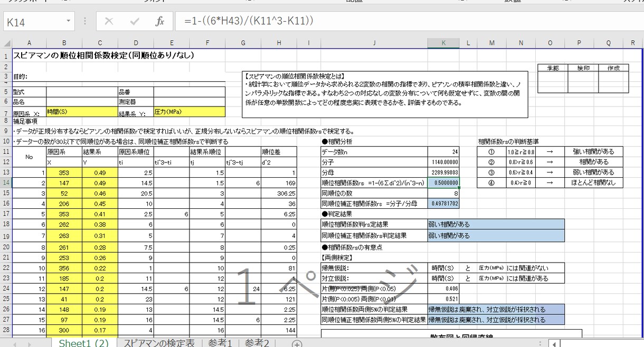Screen dimensions: 644x347
Task: Click the 分子 value 1140.00000
Action: [443, 162]
